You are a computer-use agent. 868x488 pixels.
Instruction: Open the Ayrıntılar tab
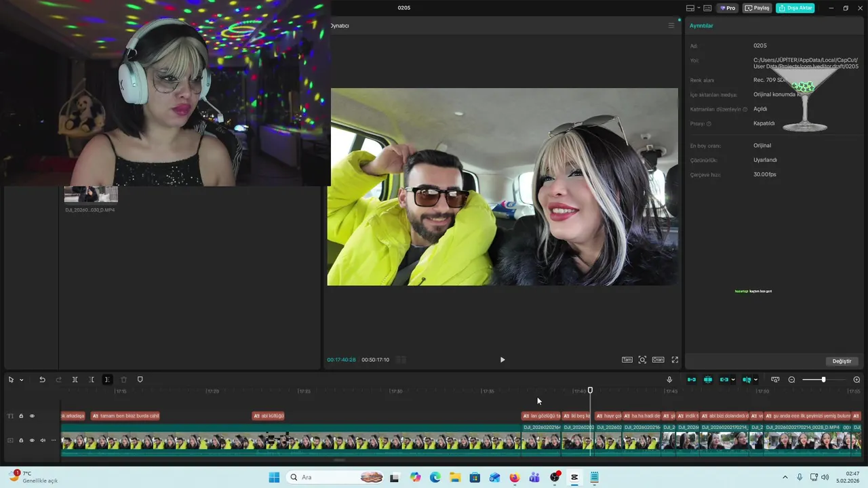pos(701,26)
